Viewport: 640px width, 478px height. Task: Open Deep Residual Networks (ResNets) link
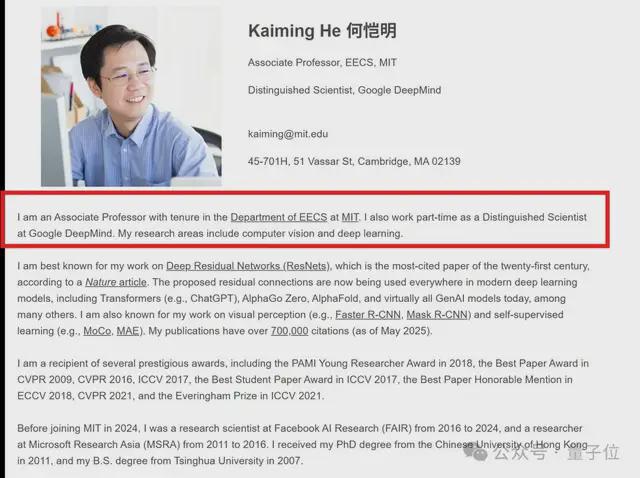(x=248, y=266)
